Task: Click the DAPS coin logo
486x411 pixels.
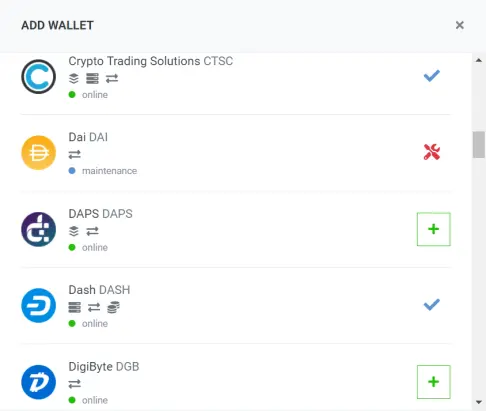Action: [x=39, y=229]
